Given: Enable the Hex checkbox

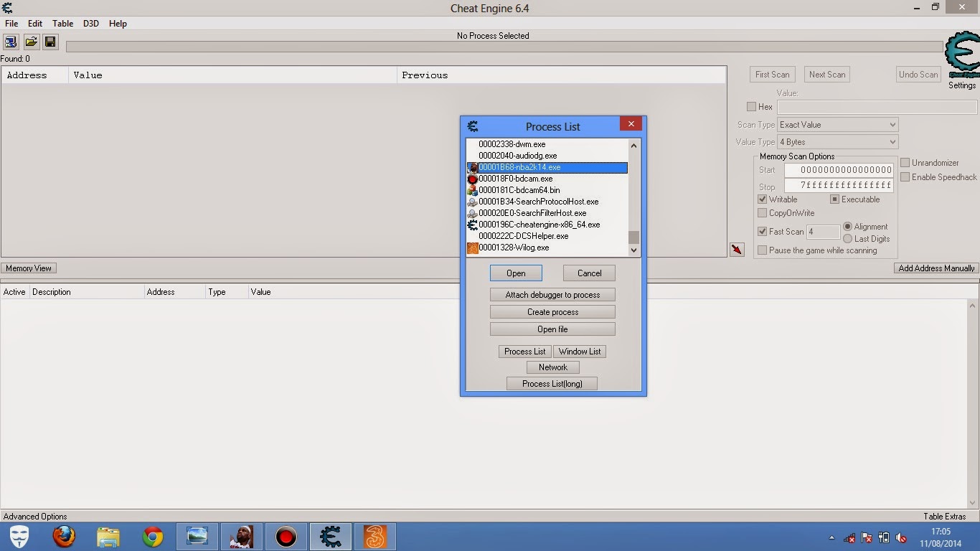Looking at the screenshot, I should [x=753, y=106].
